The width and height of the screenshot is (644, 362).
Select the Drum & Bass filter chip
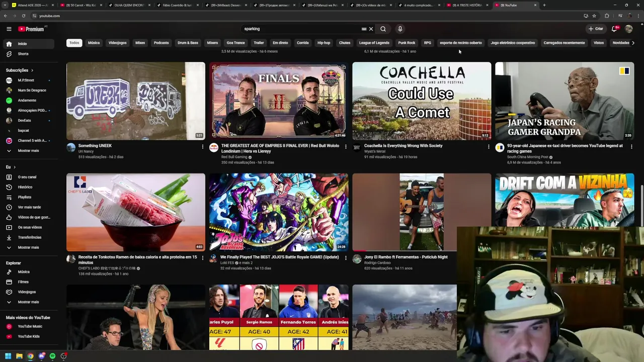tap(188, 43)
